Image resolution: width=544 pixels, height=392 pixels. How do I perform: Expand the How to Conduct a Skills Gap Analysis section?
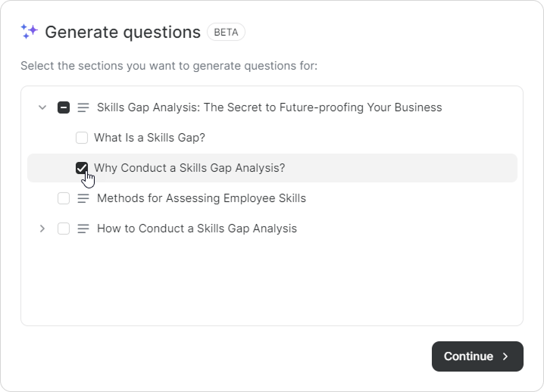[42, 229]
